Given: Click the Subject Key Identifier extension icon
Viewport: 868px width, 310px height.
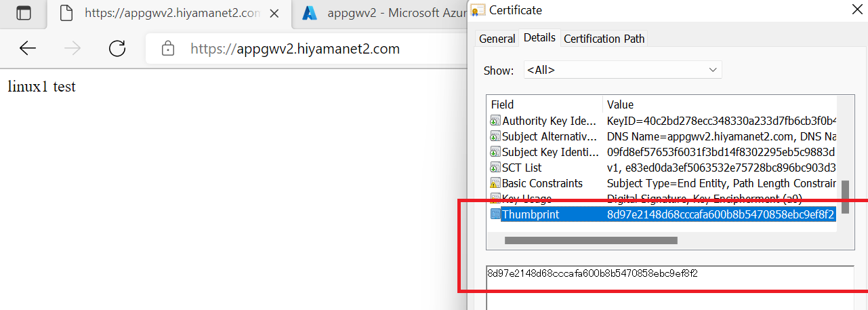Looking at the screenshot, I should [495, 152].
